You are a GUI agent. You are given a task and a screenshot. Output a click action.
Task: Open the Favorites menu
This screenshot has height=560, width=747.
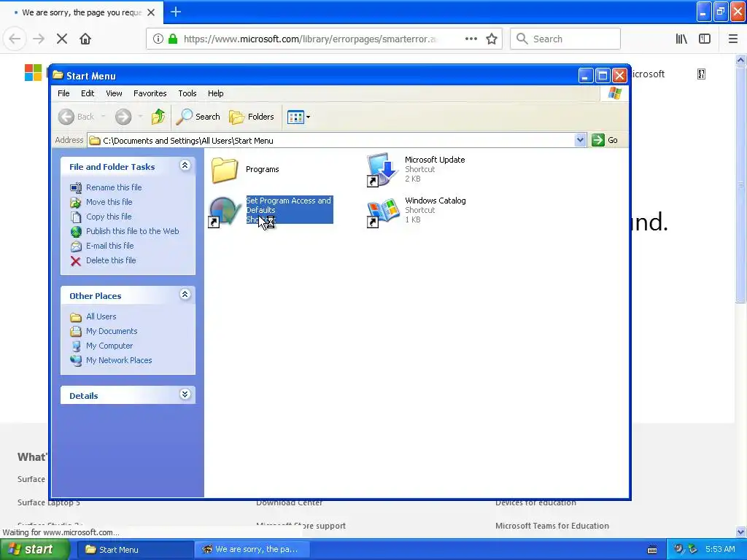[x=150, y=93]
